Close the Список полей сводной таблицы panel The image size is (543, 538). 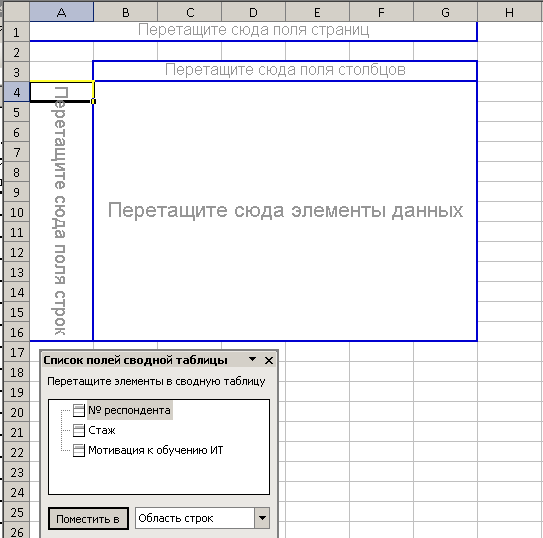pyautogui.click(x=269, y=360)
